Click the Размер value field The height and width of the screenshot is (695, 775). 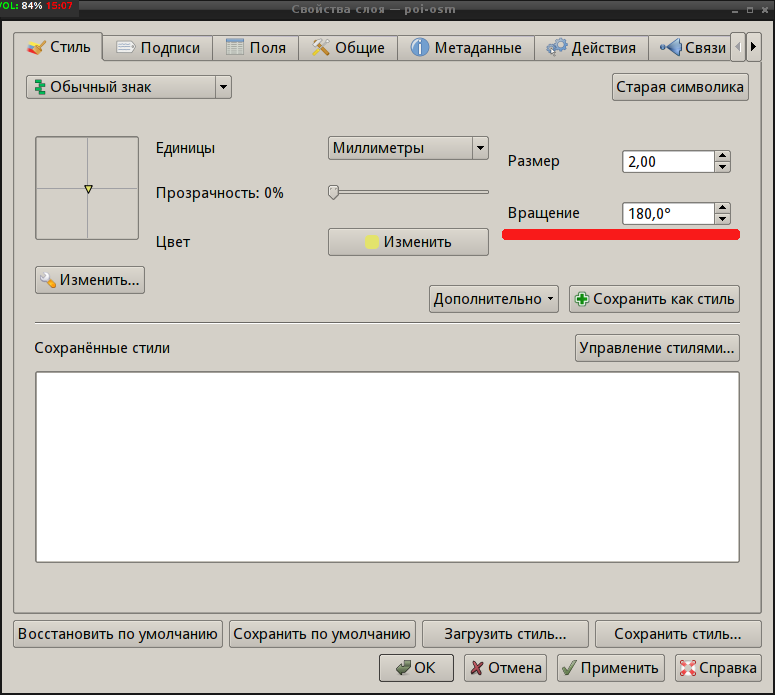tap(668, 162)
